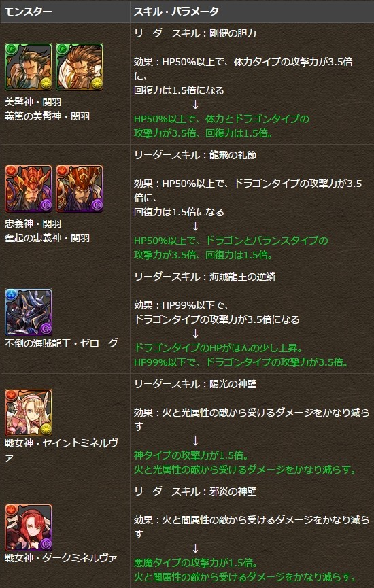
Task: Open the first red 忠義神・関羽 monster icon
Action: pos(29,188)
